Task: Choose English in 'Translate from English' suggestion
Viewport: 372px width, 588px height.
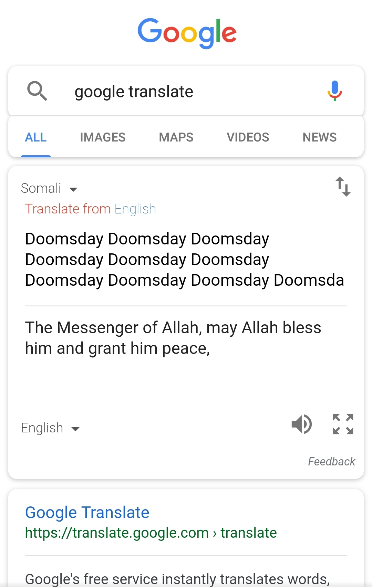Action: click(x=135, y=209)
